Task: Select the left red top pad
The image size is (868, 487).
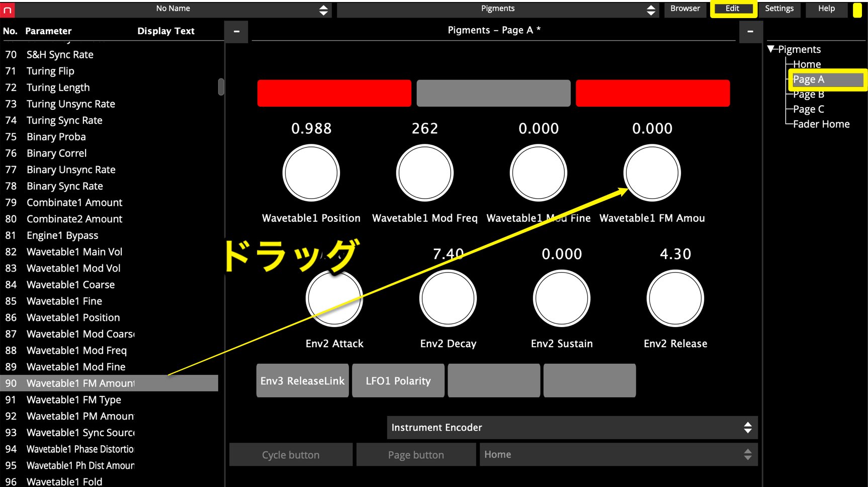Action: pos(334,93)
